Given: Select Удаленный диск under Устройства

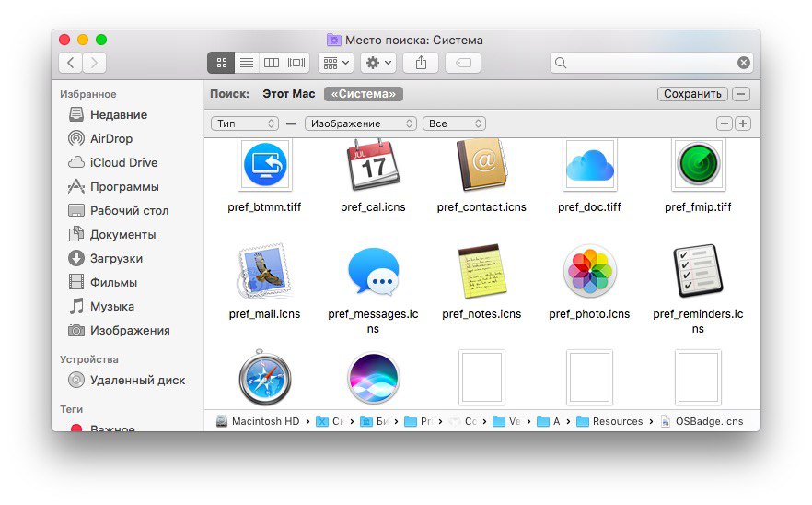Looking at the screenshot, I should (127, 380).
